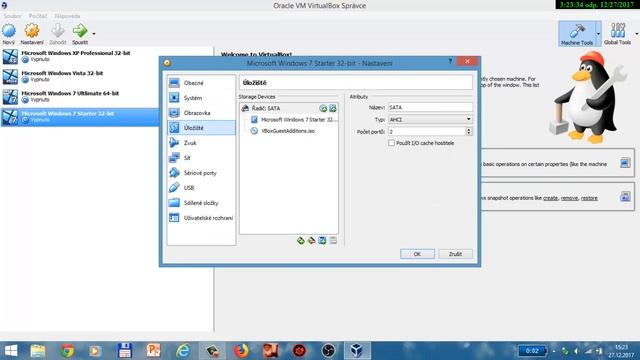Open the Sériové porty settings category
Image resolution: width=640 pixels, height=360 pixels.
201,173
